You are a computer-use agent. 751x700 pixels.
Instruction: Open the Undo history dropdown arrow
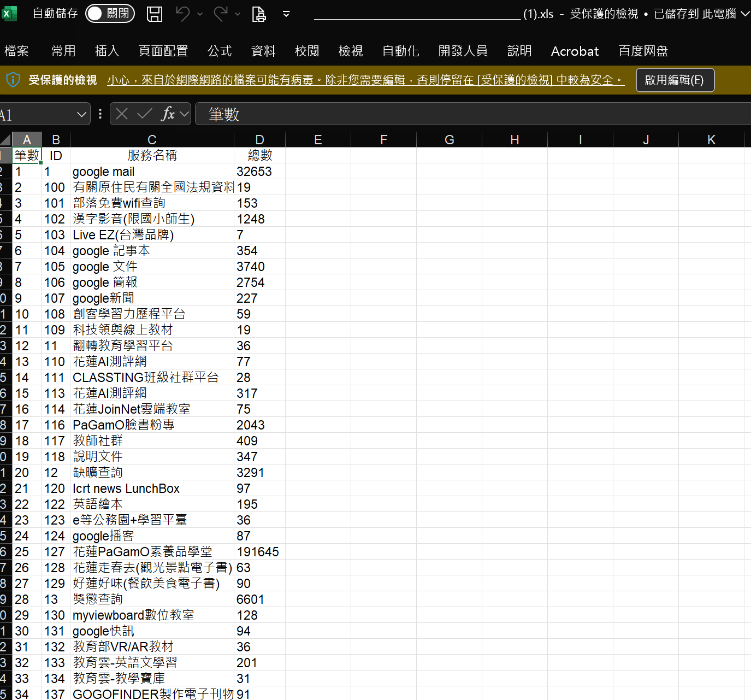point(200,14)
